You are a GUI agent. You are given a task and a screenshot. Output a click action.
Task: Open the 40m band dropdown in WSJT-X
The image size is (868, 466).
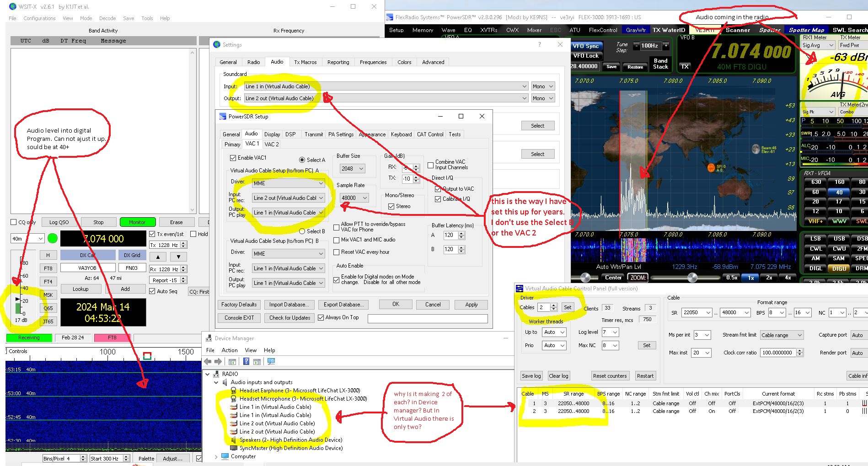point(27,239)
